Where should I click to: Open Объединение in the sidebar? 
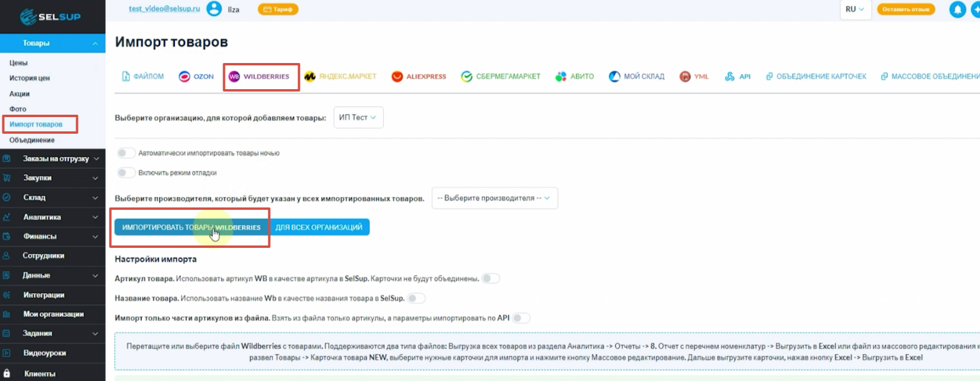[32, 140]
